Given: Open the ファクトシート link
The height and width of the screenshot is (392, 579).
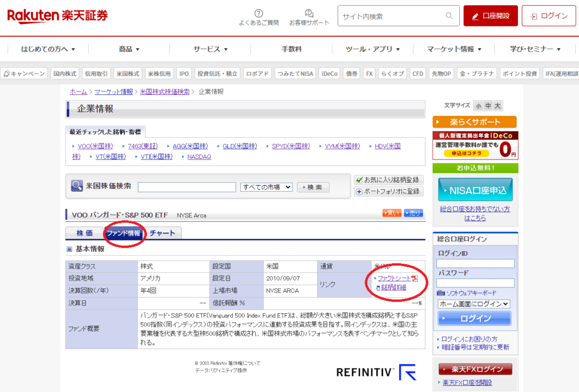Looking at the screenshot, I should coord(394,278).
